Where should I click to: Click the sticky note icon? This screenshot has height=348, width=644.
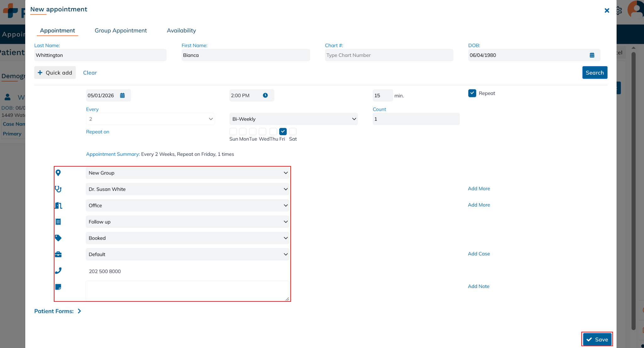point(58,287)
